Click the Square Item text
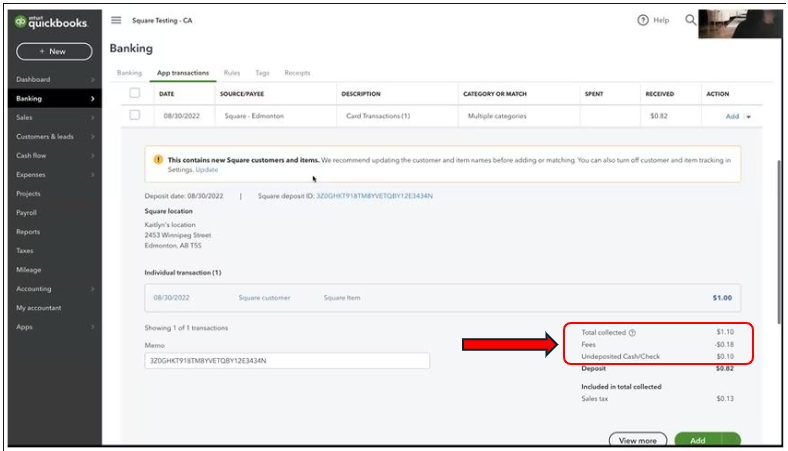 pyautogui.click(x=342, y=298)
